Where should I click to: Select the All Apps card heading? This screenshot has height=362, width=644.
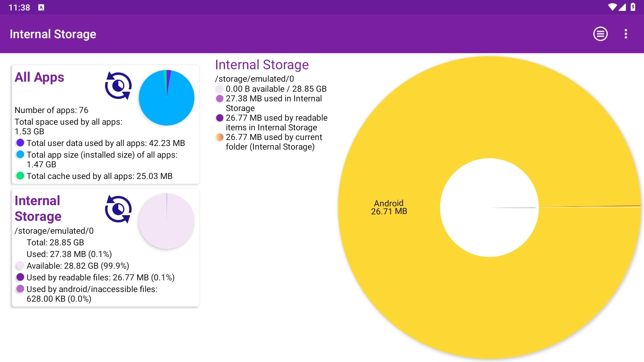click(x=39, y=78)
